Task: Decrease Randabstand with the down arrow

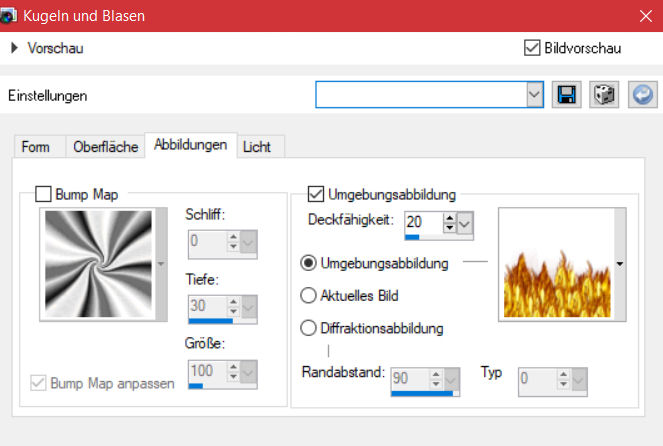Action: pos(436,383)
